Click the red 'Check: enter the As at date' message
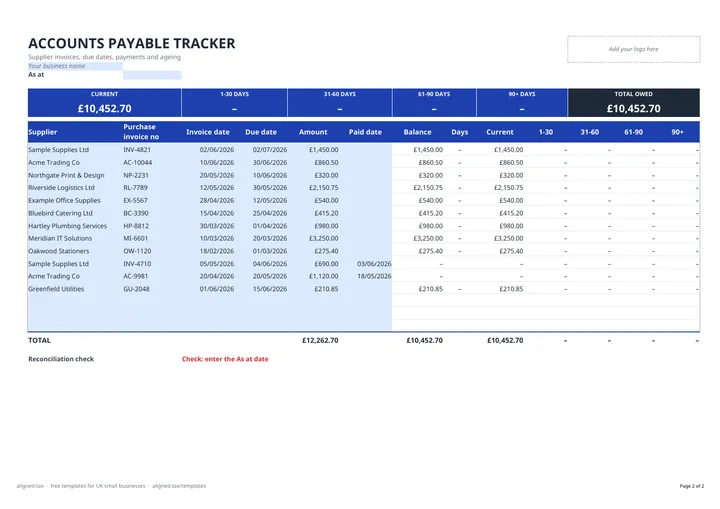Image resolution: width=720 pixels, height=509 pixels. pyautogui.click(x=225, y=359)
